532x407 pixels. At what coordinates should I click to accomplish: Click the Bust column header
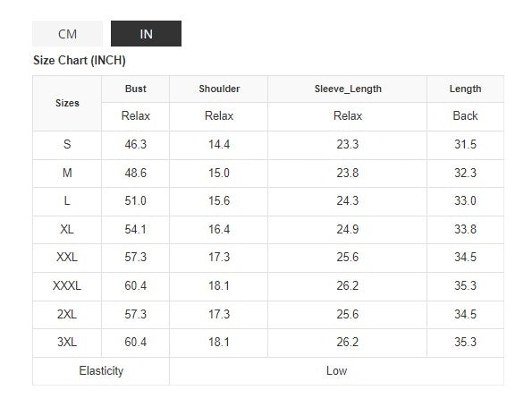[135, 89]
